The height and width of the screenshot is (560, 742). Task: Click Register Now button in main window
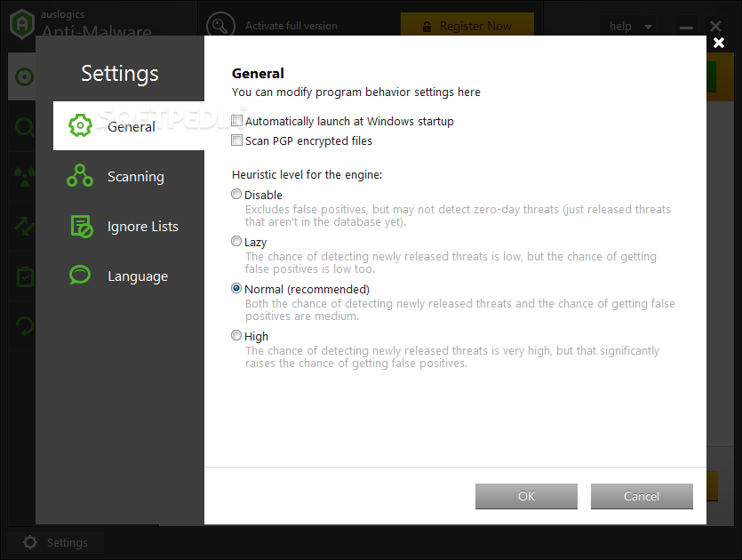(x=467, y=25)
